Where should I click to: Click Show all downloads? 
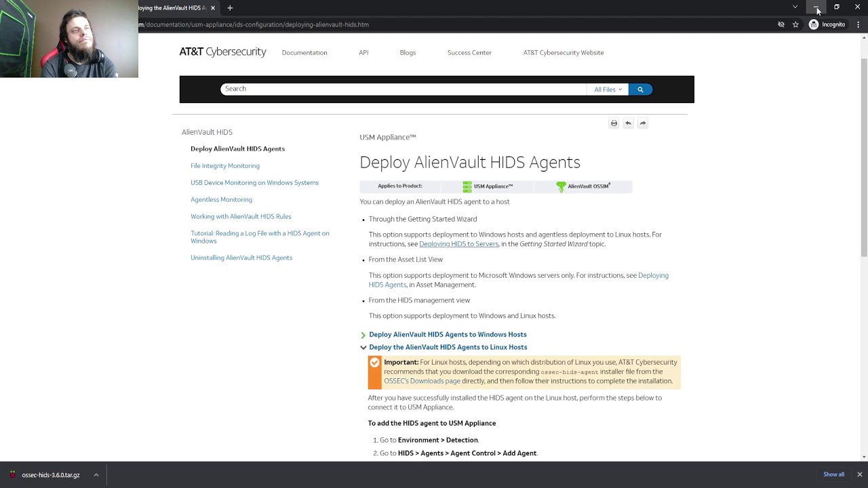(834, 474)
